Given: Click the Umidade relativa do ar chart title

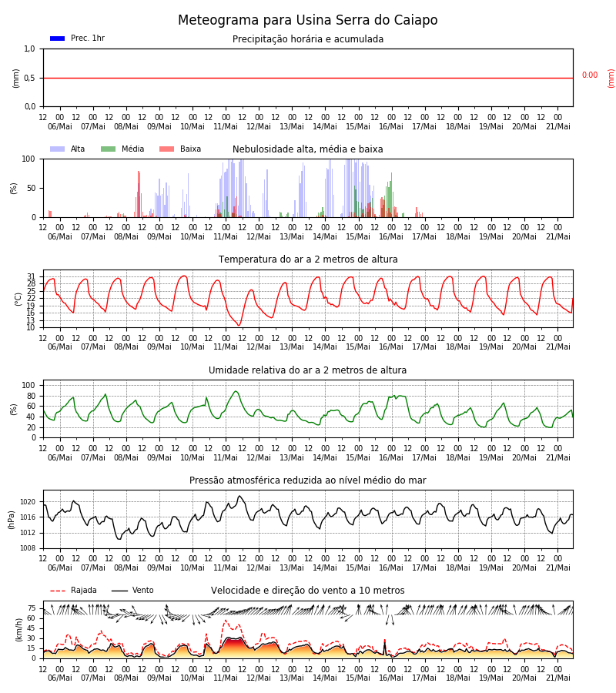Looking at the screenshot, I should [x=307, y=370].
